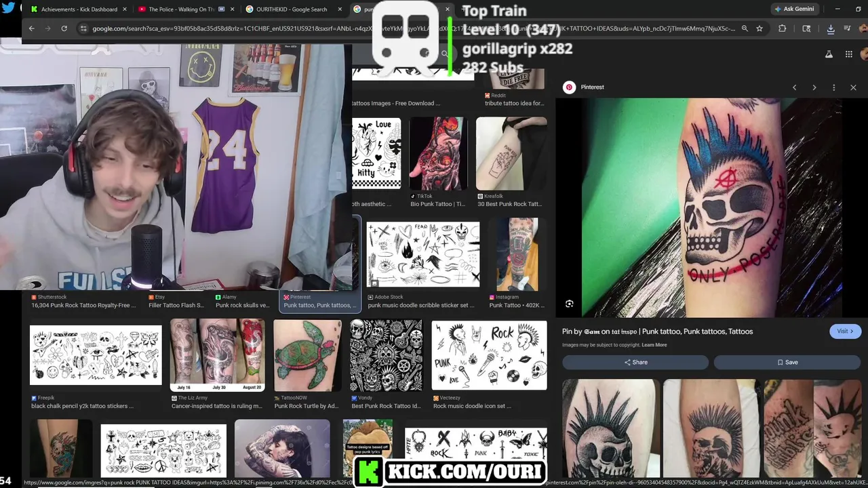Image resolution: width=868 pixels, height=488 pixels.
Task: Open the Vondy Best Punk Rock Tattoo thumbnail
Action: point(386,355)
